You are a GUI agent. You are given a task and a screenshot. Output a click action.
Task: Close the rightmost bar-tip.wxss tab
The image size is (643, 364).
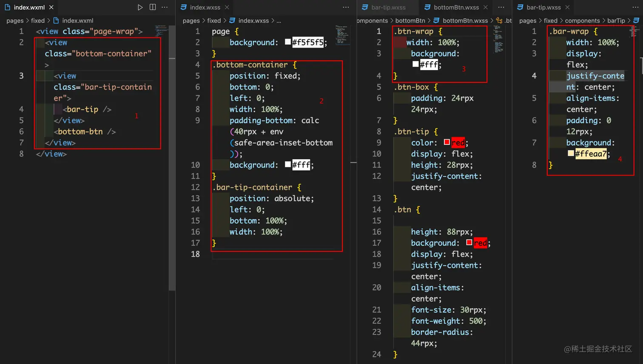tap(567, 7)
